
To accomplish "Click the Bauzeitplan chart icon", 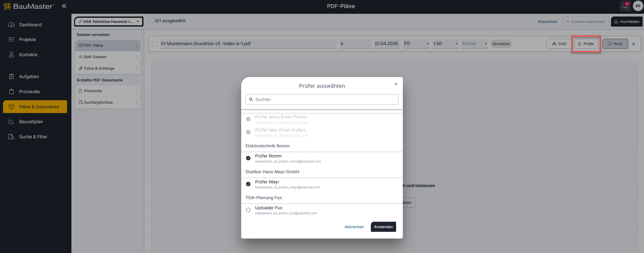I will coord(11,121).
